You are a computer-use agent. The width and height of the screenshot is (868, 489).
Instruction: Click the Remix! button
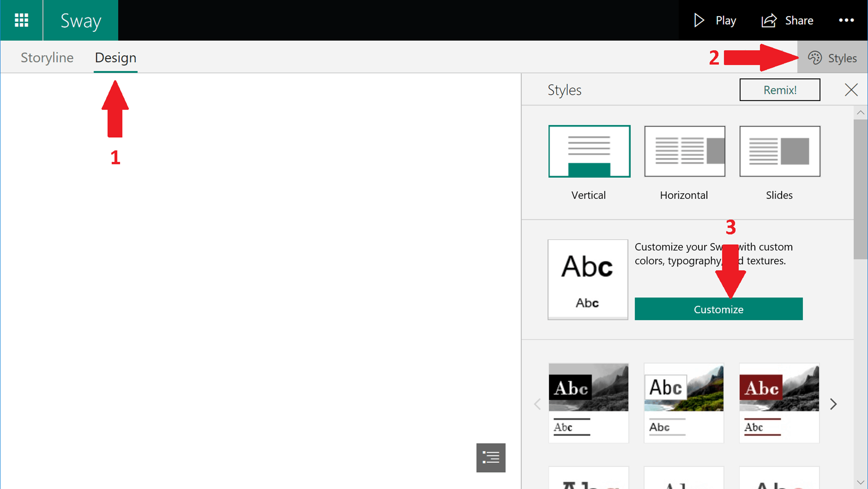click(x=780, y=90)
